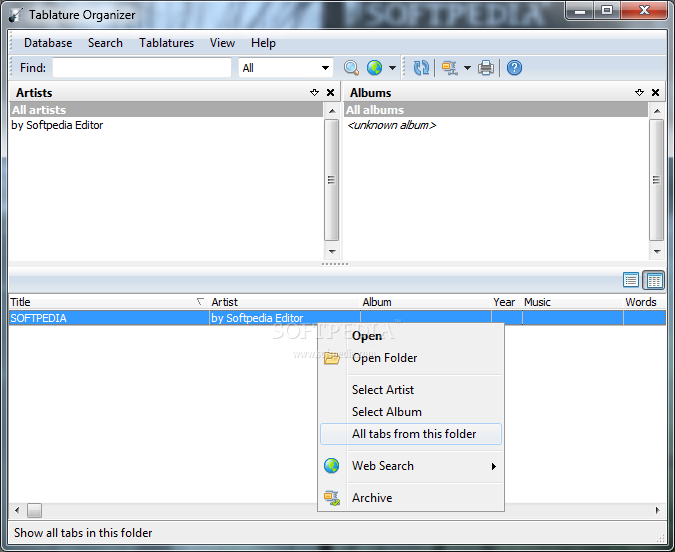Choose Select Album in context menu

coord(411,412)
